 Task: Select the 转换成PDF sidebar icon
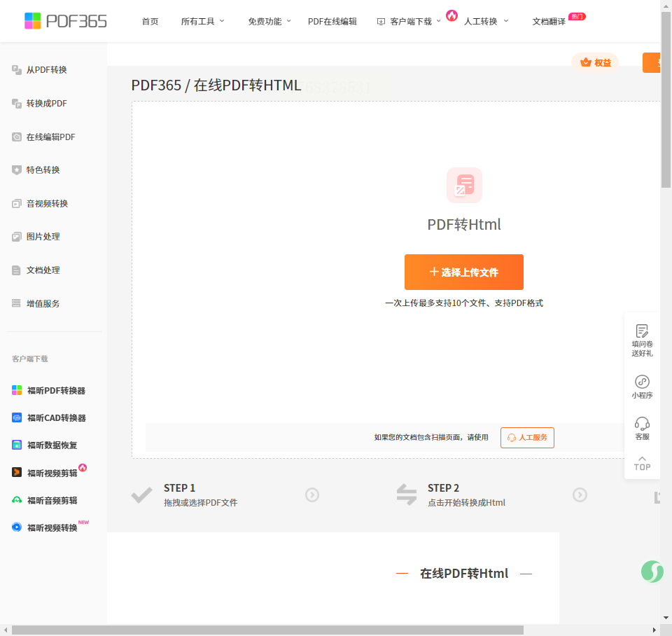point(17,104)
